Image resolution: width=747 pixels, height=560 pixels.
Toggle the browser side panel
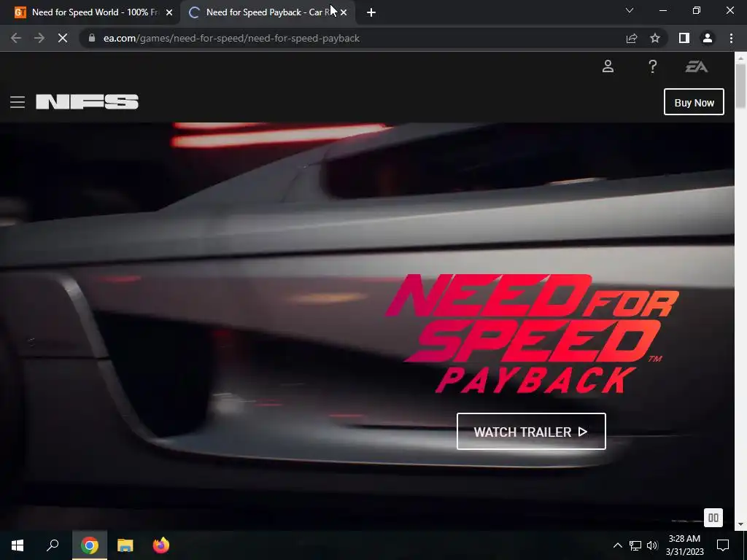click(684, 38)
